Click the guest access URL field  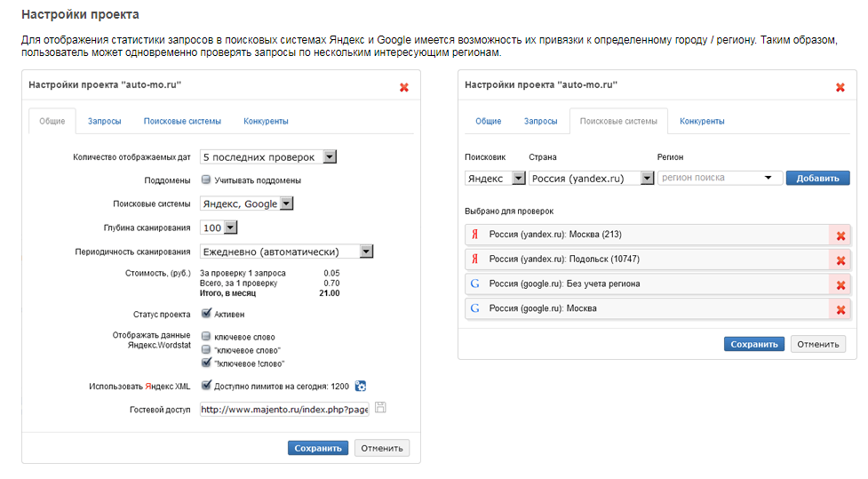283,410
